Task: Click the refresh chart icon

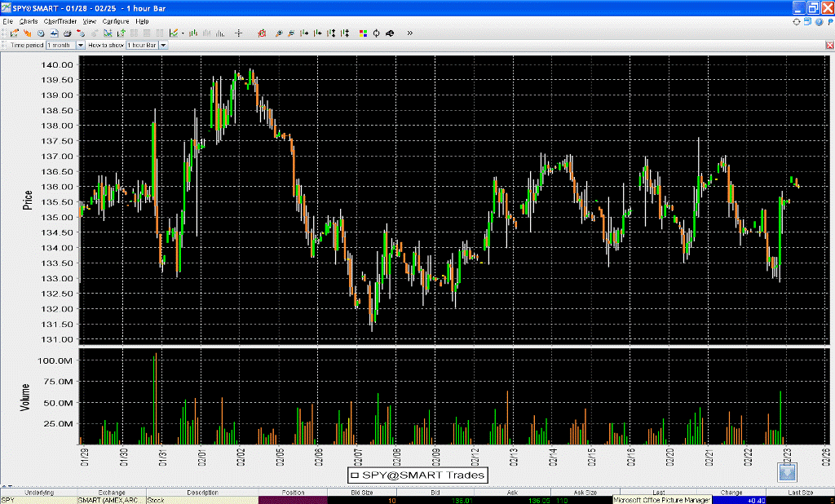Action: pos(376,33)
